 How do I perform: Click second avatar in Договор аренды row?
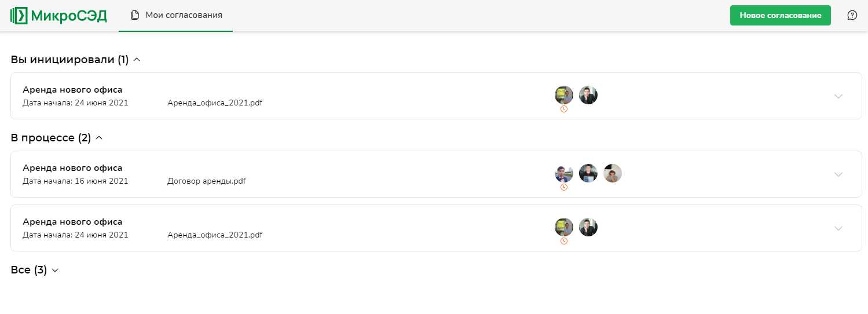588,173
